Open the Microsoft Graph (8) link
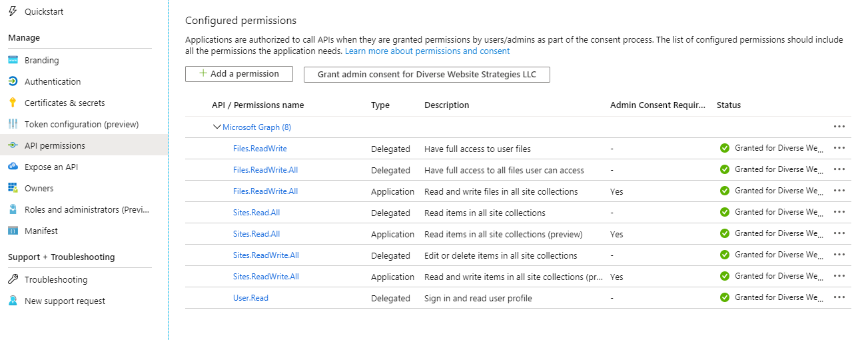Viewport: 868px width, 340px height. (256, 127)
